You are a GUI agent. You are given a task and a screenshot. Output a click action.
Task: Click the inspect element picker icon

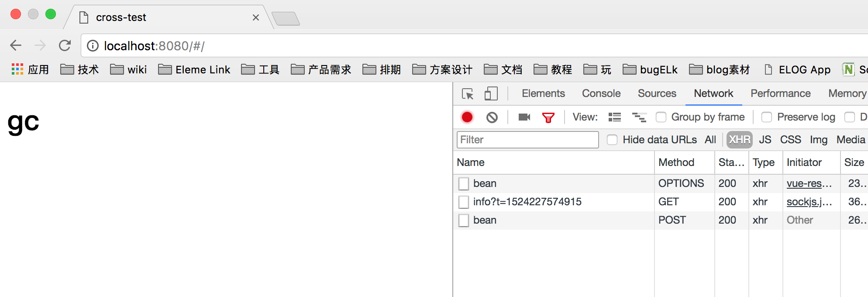point(468,94)
